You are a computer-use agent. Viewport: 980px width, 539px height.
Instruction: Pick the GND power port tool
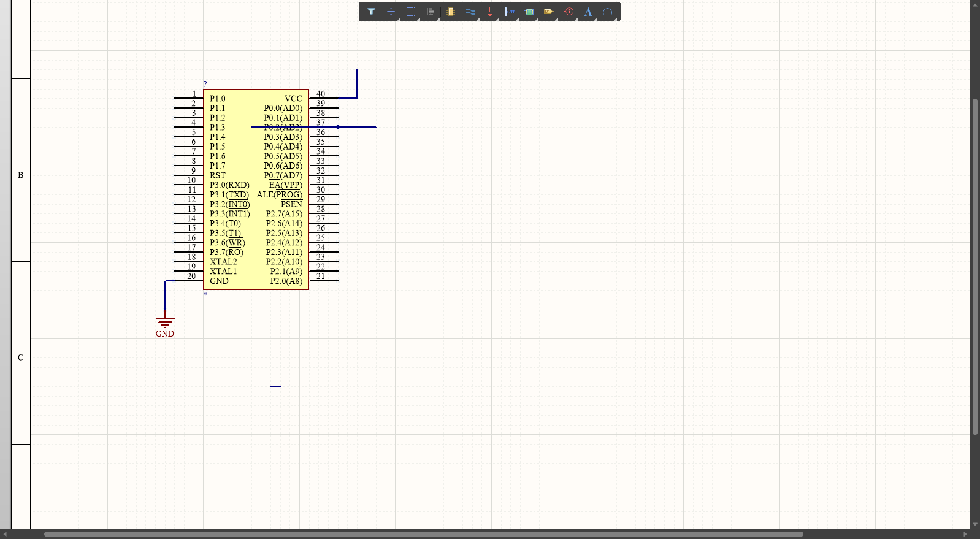click(489, 12)
